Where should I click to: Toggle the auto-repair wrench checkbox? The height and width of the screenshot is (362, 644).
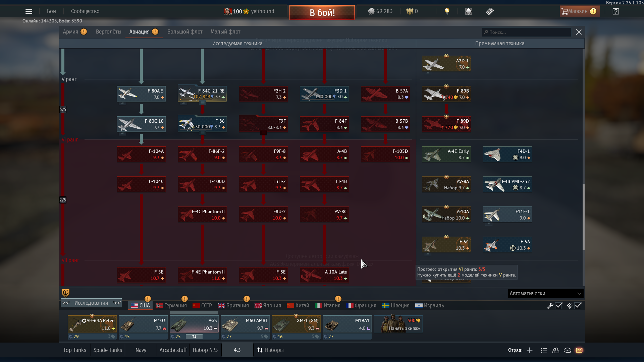point(559,306)
